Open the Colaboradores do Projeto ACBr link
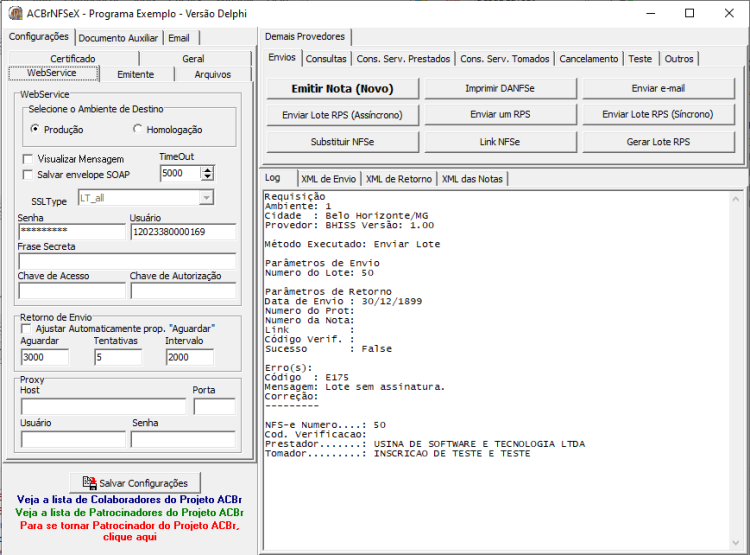750x555 pixels. point(129,500)
